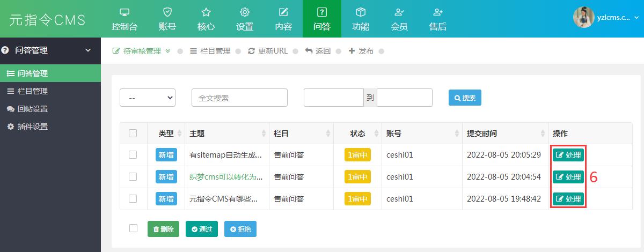Viewport: 644px width, 252px height.
Task: Open the 功能 cube nav item
Action: [x=361, y=19]
